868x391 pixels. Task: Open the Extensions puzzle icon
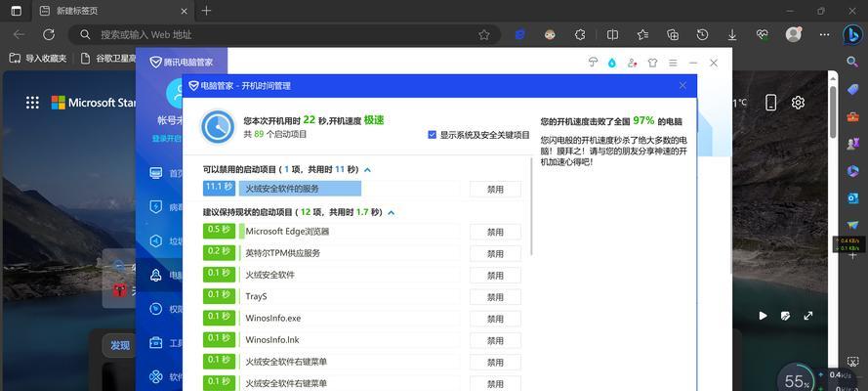pos(580,35)
